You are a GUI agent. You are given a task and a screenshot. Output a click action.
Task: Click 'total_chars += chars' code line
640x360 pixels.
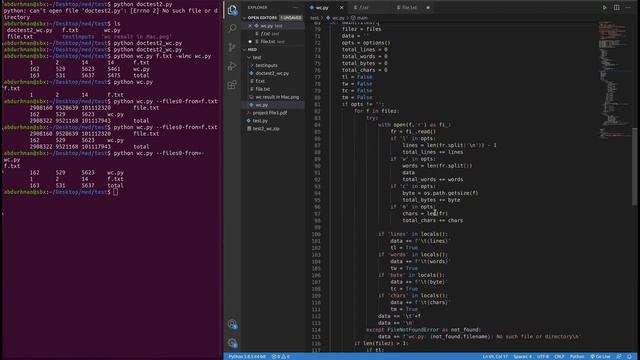coord(433,220)
